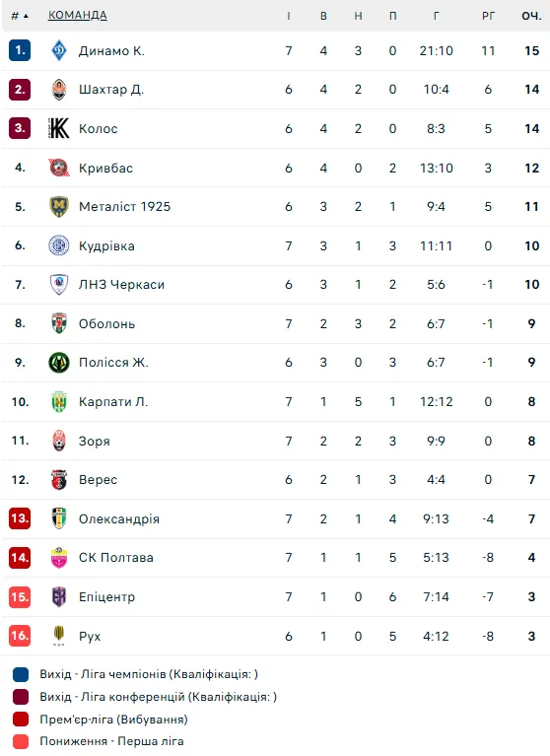Open the Олександрія team name link
This screenshot has width=550, height=756.
[x=119, y=519]
